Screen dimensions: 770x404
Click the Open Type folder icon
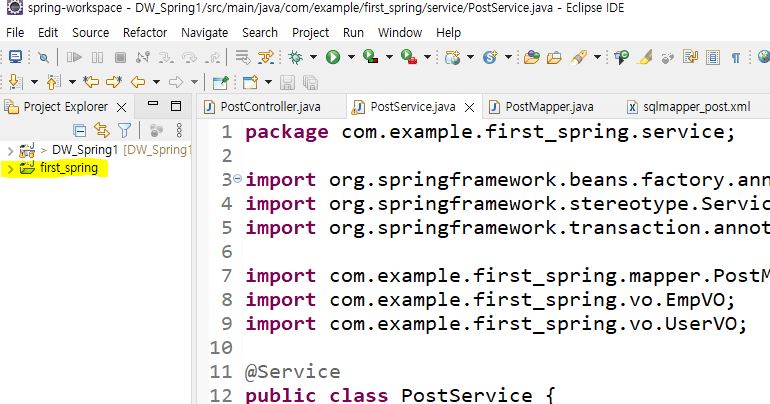[x=531, y=57]
